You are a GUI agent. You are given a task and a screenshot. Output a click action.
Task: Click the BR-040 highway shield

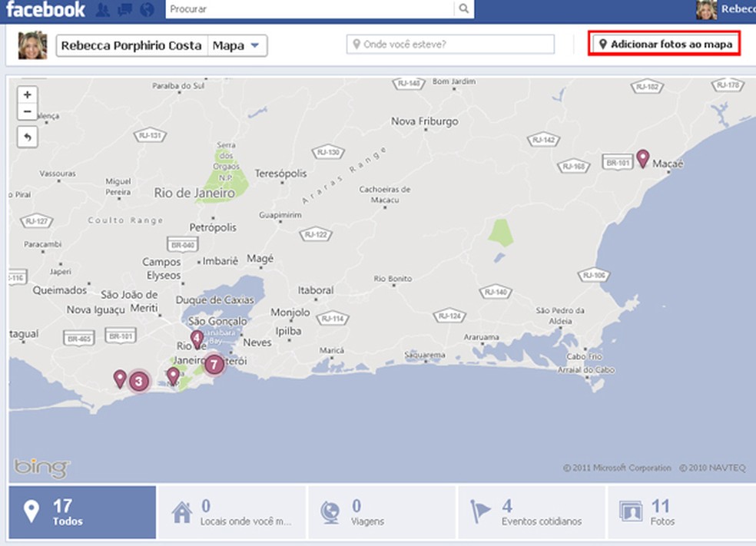pos(183,244)
